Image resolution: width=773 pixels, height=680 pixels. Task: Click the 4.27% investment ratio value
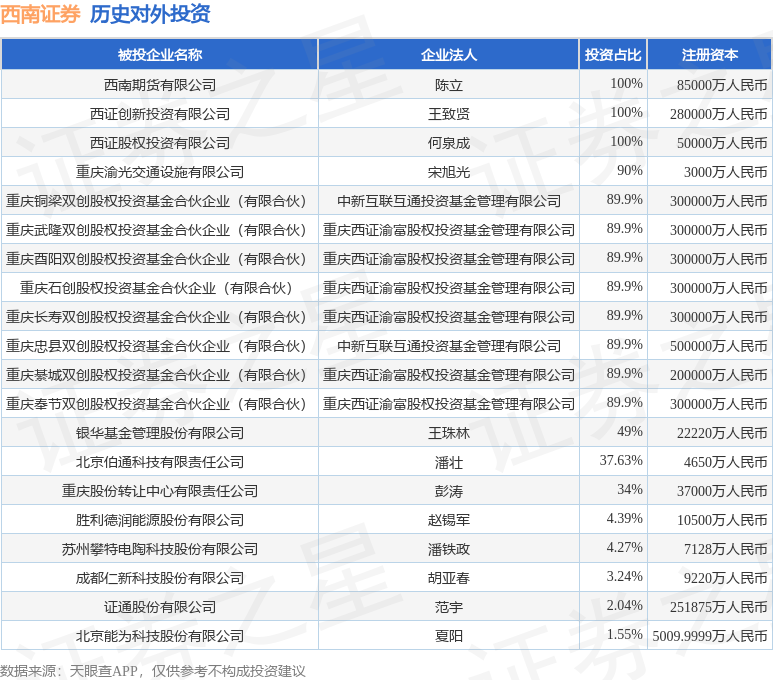[625, 547]
